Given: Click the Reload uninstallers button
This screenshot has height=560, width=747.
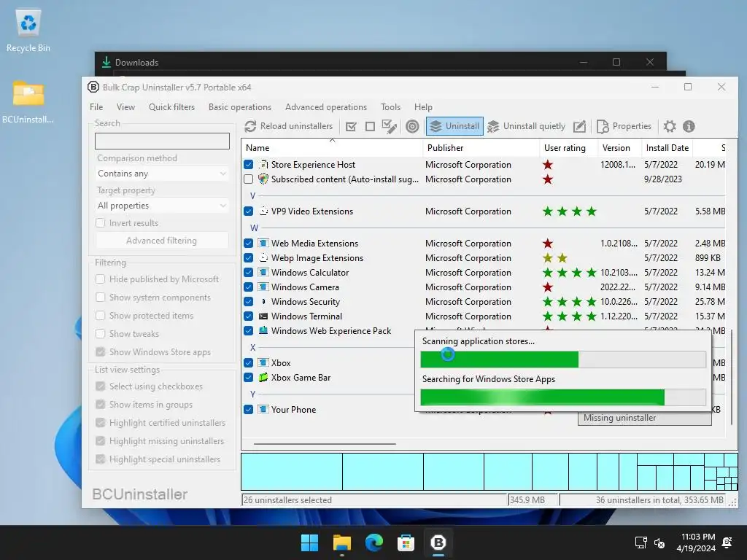Looking at the screenshot, I should [289, 126].
